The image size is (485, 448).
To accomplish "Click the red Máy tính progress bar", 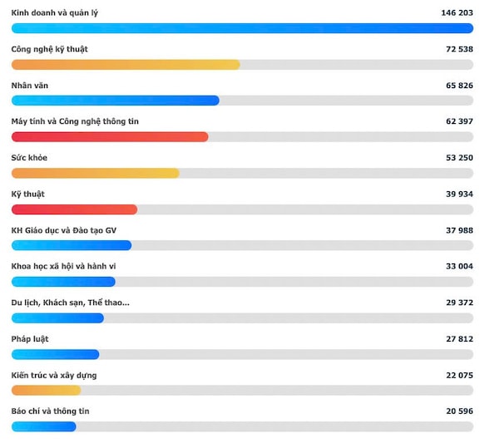I will pos(110,136).
